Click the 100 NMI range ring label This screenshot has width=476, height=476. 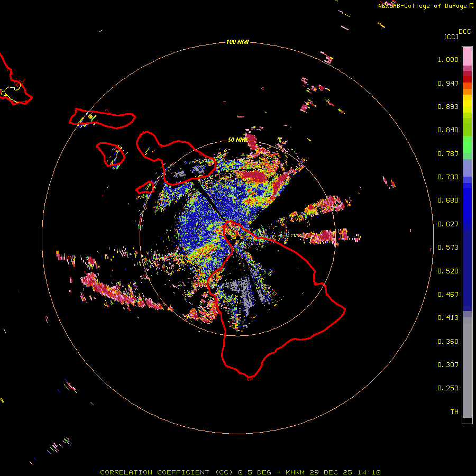[237, 42]
